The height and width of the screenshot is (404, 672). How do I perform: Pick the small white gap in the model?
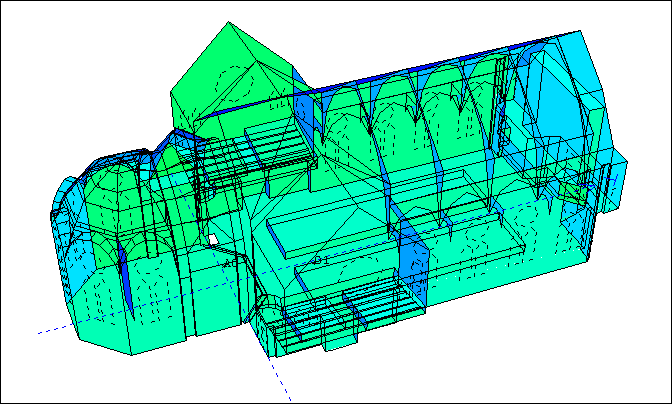(x=213, y=239)
